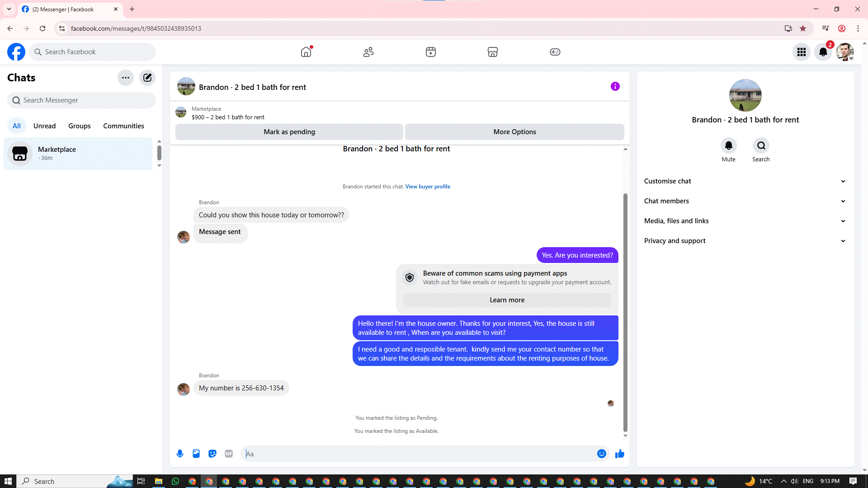Attach a file with the photo icon
Viewport: 868px width, 488px height.
coord(196,454)
